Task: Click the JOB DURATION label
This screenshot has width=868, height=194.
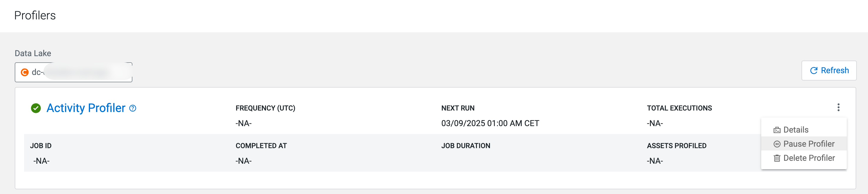Action: tap(466, 146)
